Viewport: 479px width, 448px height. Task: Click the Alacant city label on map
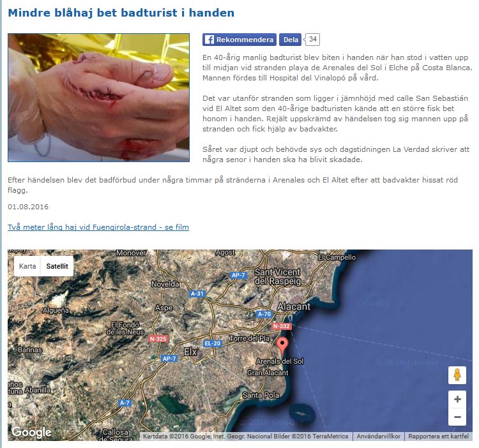(x=294, y=306)
